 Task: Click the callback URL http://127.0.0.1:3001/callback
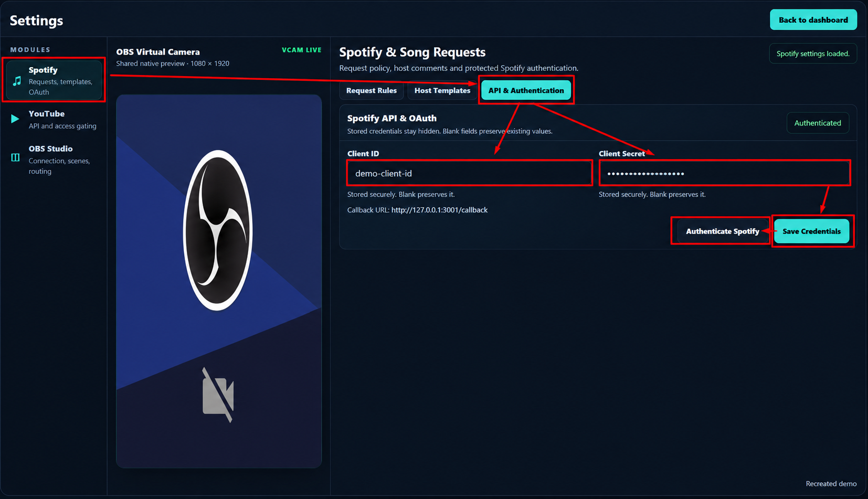coord(439,210)
